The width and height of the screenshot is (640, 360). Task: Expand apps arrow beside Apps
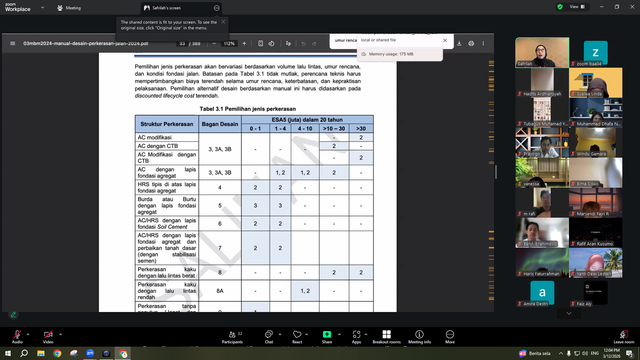[366, 334]
